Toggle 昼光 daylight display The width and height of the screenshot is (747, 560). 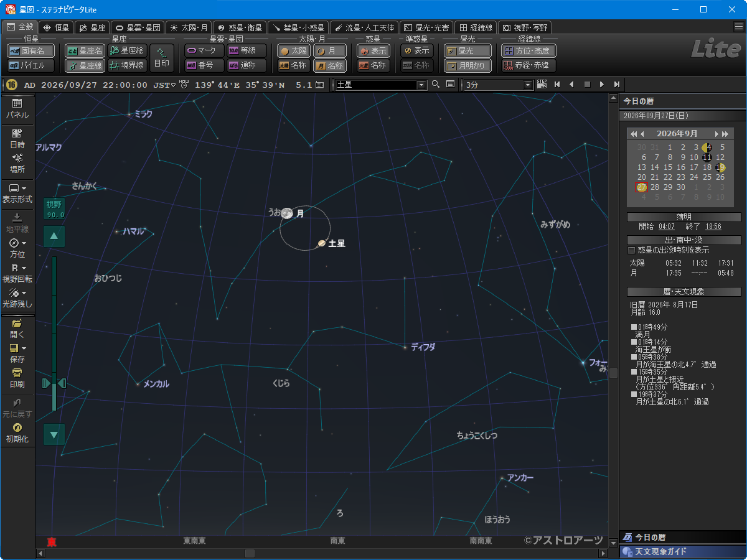pos(467,50)
